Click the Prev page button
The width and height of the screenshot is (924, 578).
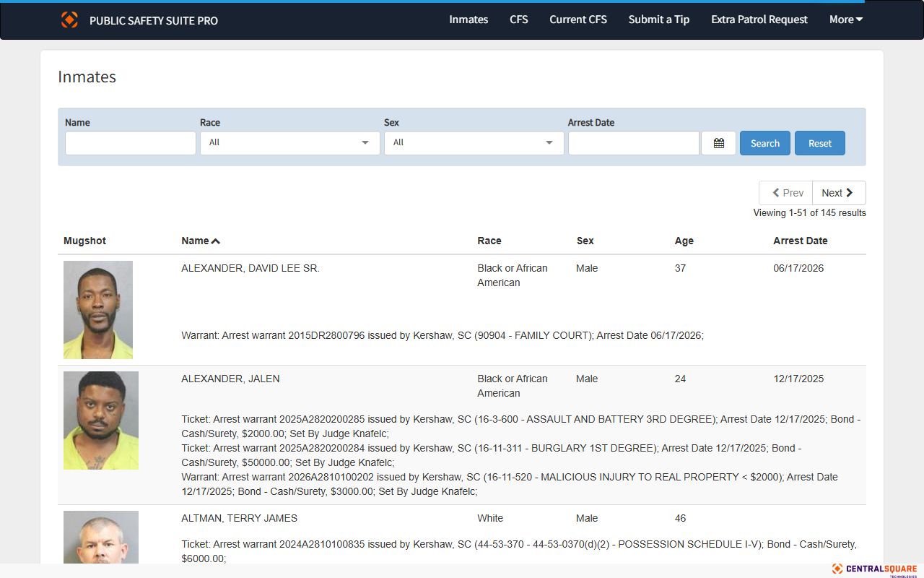[x=786, y=193]
